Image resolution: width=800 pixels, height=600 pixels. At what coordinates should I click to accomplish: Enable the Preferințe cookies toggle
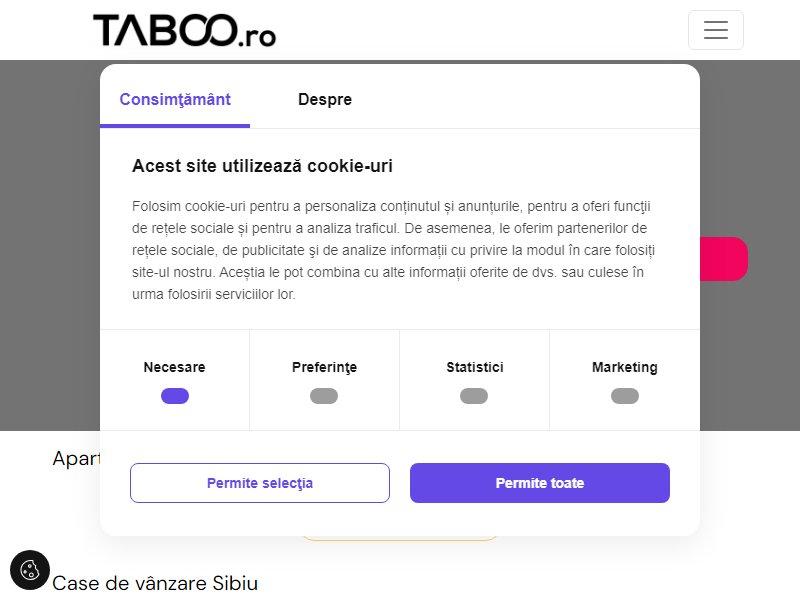(324, 396)
